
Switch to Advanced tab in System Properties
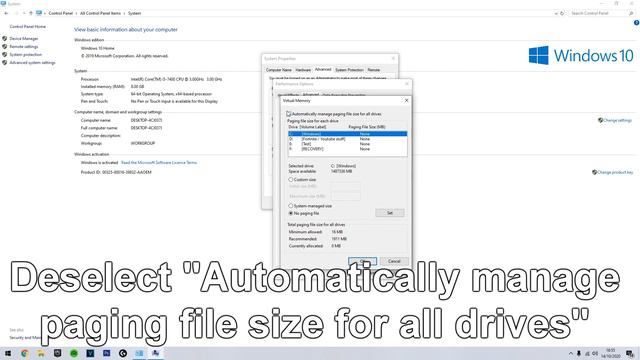[x=323, y=69]
